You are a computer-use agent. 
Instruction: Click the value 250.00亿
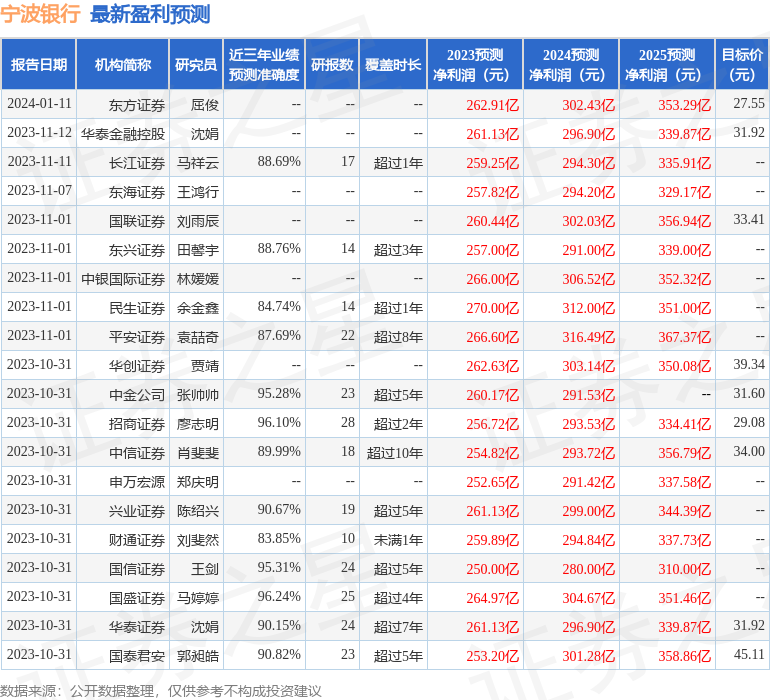pyautogui.click(x=492, y=568)
